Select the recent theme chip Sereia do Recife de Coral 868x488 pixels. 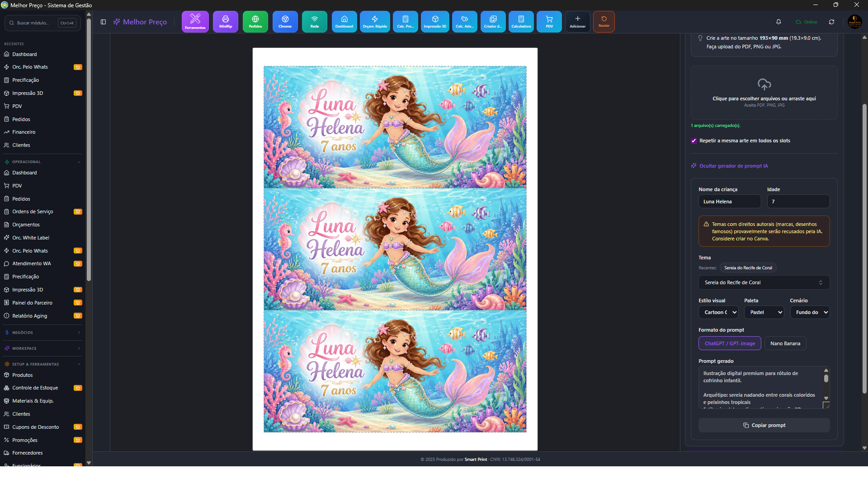click(748, 268)
